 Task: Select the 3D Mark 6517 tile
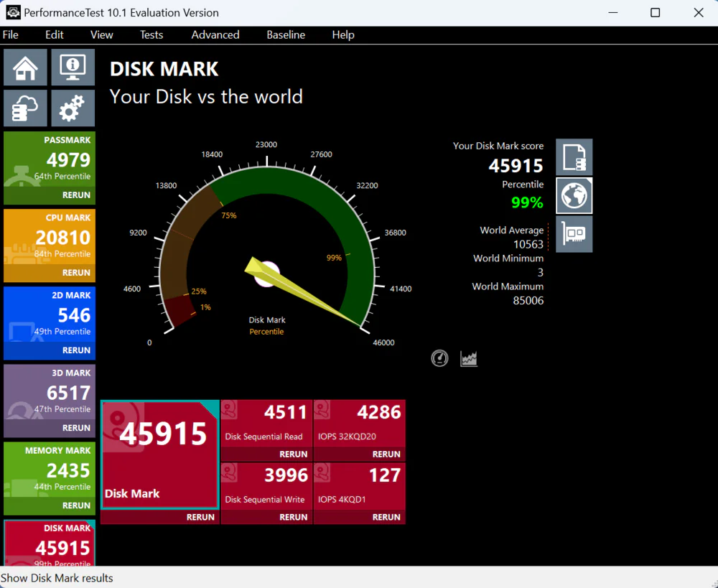click(50, 393)
